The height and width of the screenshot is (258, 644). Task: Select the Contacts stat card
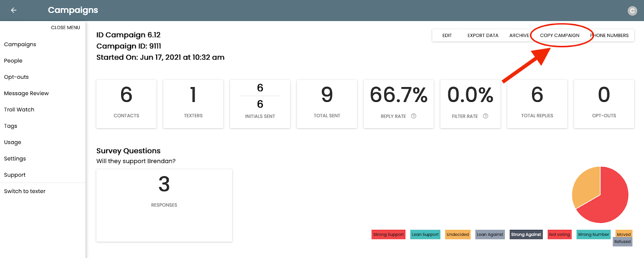tap(126, 104)
